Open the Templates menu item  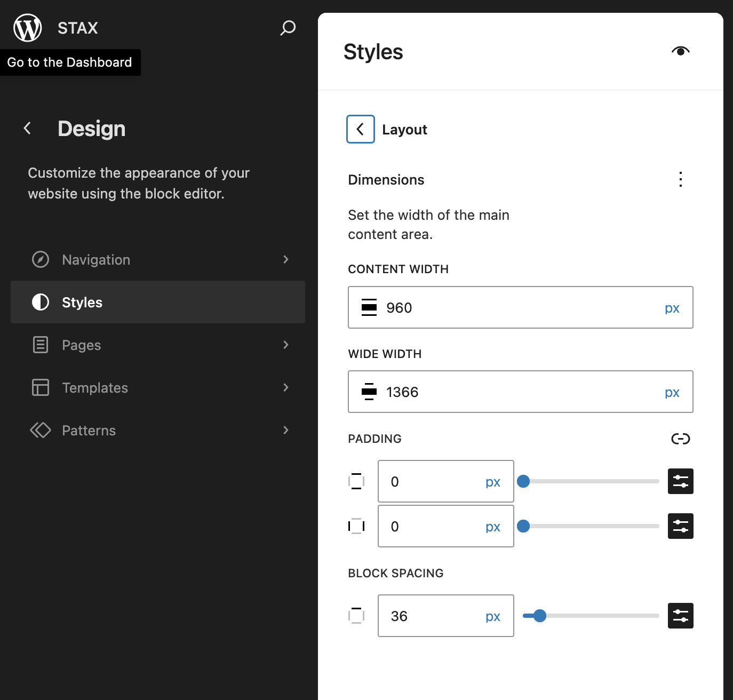(x=158, y=387)
